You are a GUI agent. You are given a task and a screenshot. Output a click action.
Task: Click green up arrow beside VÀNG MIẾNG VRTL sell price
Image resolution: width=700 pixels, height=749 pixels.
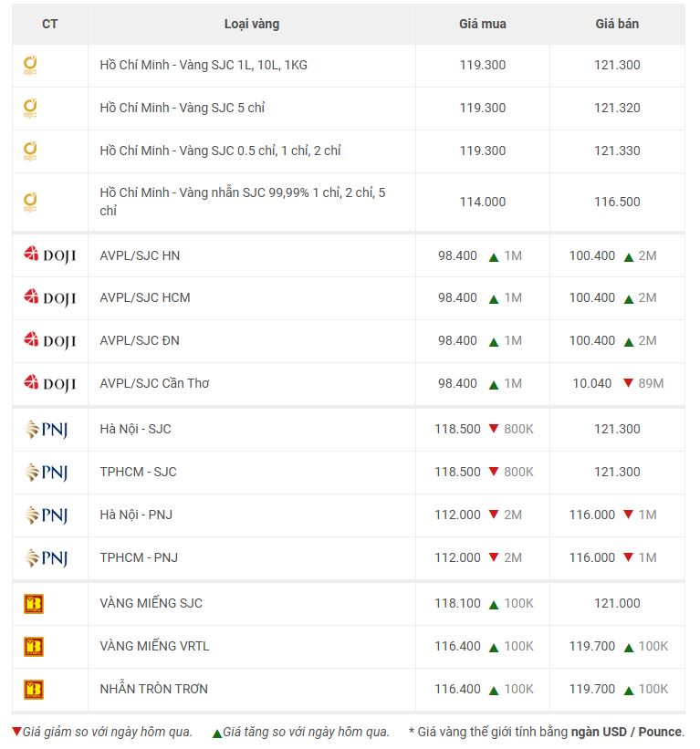click(x=628, y=648)
